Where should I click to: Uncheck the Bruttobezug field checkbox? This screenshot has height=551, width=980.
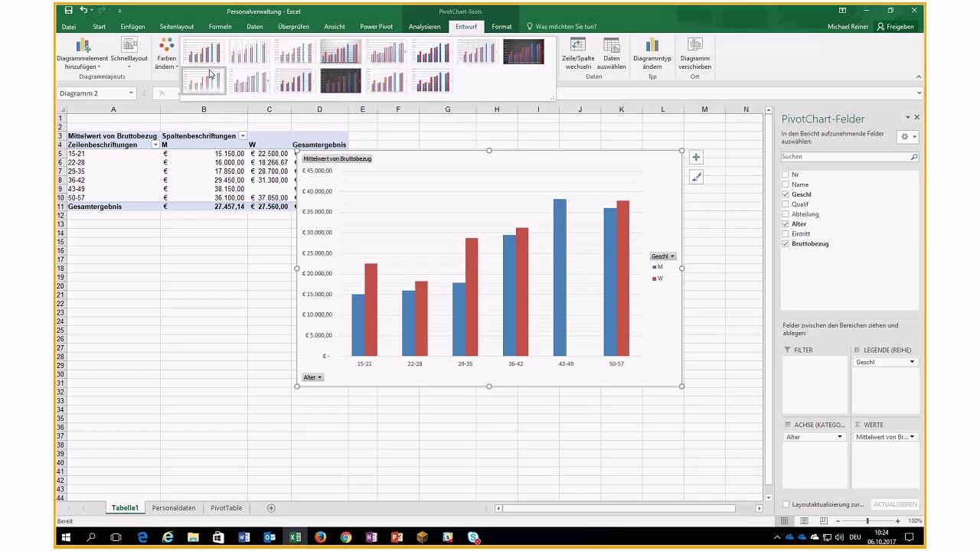point(786,244)
